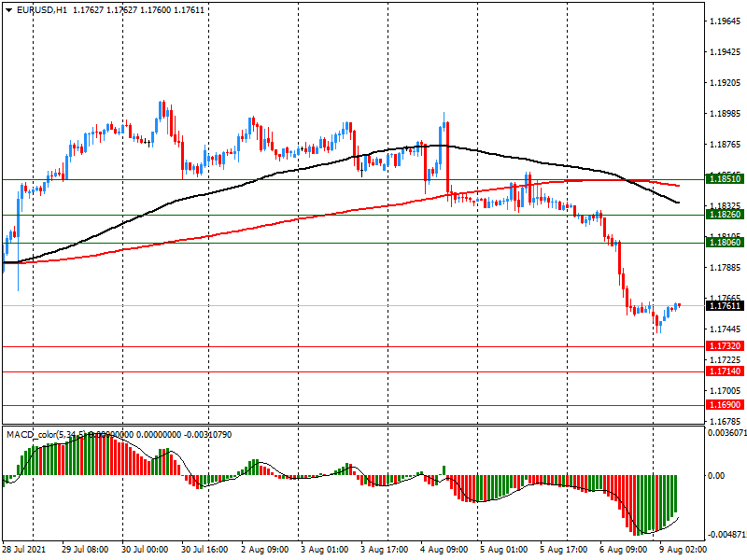Select the 1.17611 current price label
Image resolution: width=747 pixels, height=560 pixels.
coord(726,306)
